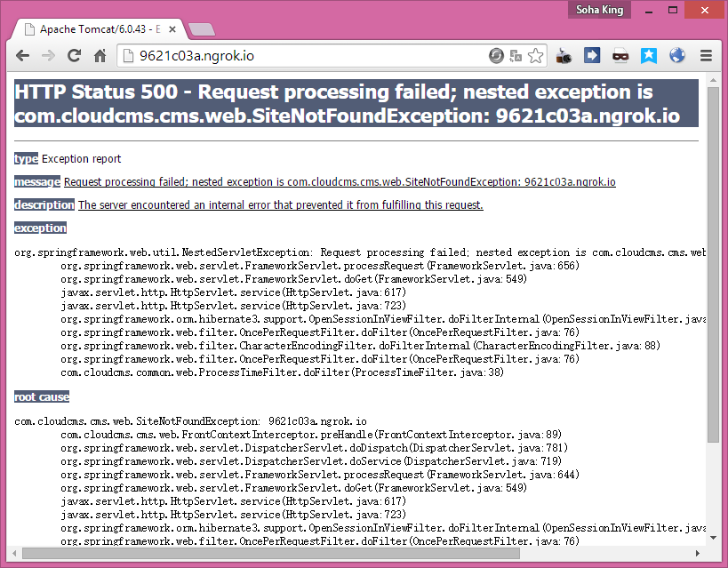Click the FrameworkServlet.java:656 line
Image resolution: width=728 pixels, height=568 pixels.
(320, 266)
